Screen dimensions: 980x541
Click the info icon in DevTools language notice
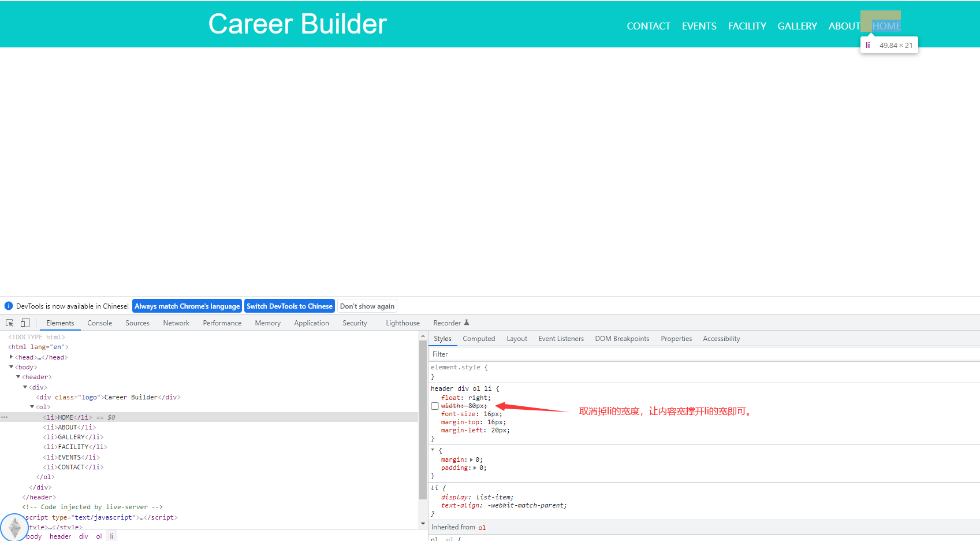[9, 306]
